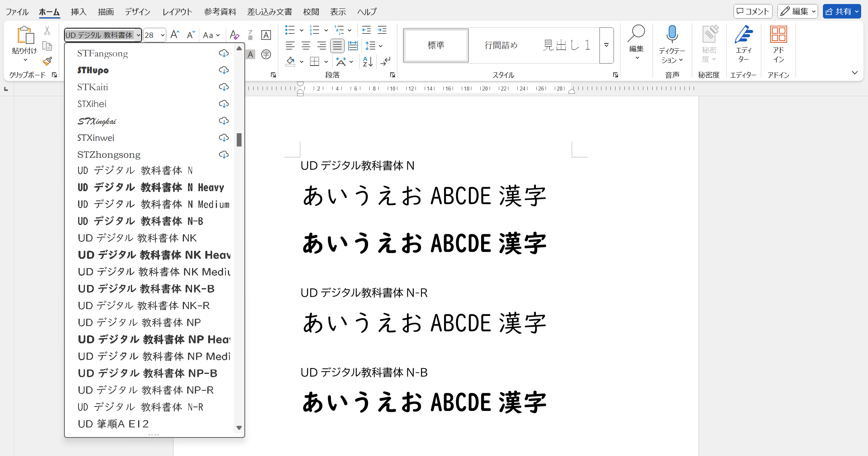Click the search Editing magnifier icon
This screenshot has width=868, height=456.
(x=637, y=34)
